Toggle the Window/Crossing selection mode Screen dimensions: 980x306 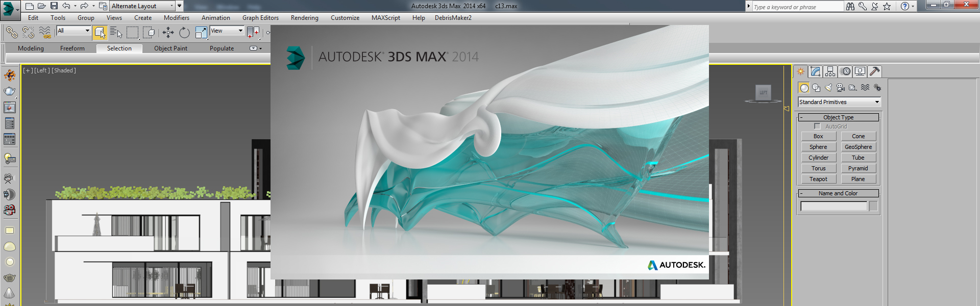click(149, 33)
